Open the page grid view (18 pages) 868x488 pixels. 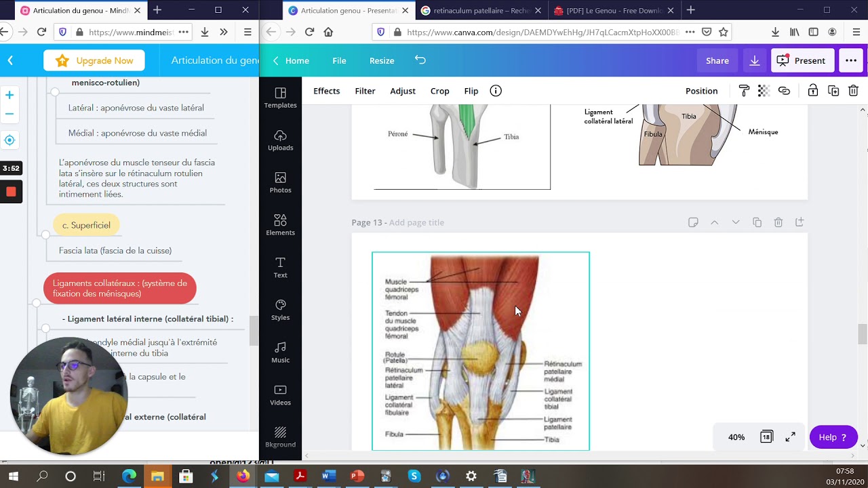[x=766, y=437]
